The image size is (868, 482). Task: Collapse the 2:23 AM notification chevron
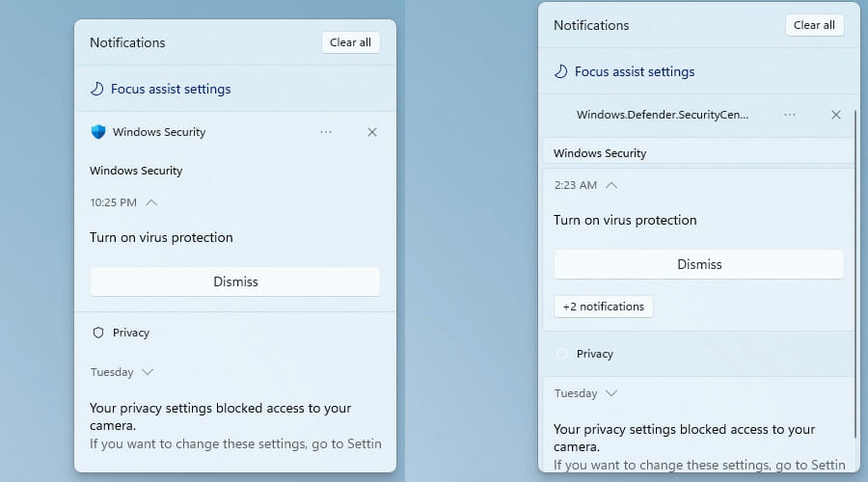click(610, 185)
